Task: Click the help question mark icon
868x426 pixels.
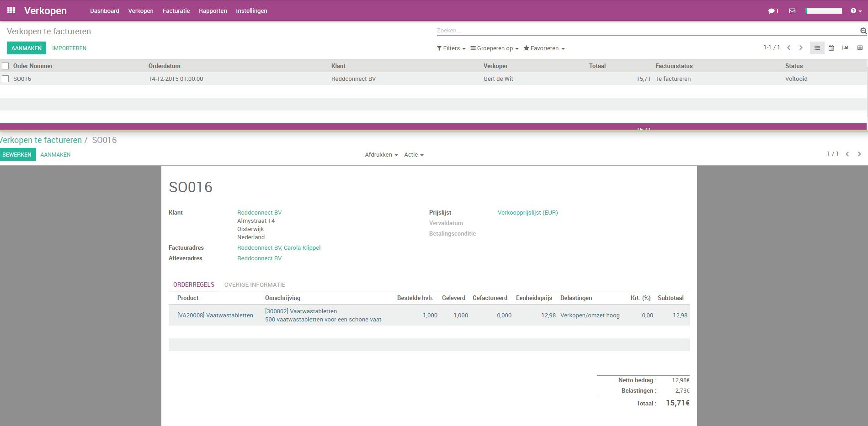Action: pos(853,11)
